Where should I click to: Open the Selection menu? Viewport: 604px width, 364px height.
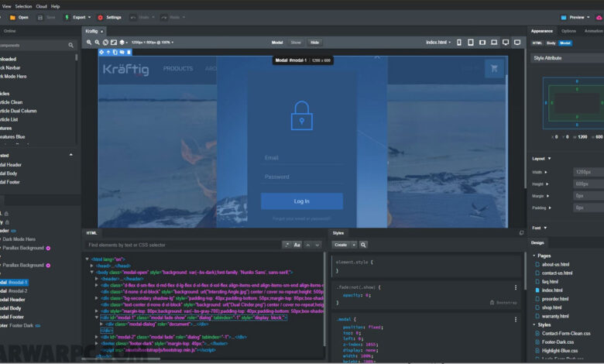[x=23, y=6]
